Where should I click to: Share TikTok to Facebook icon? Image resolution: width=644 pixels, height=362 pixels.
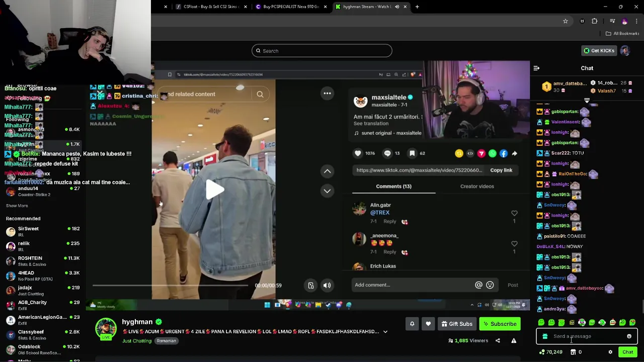click(504, 153)
